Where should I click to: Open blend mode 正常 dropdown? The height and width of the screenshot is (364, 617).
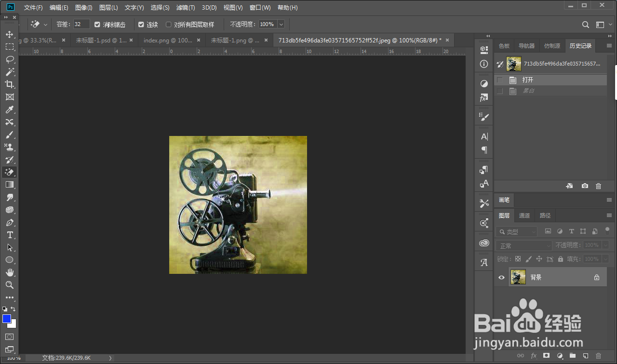(524, 246)
